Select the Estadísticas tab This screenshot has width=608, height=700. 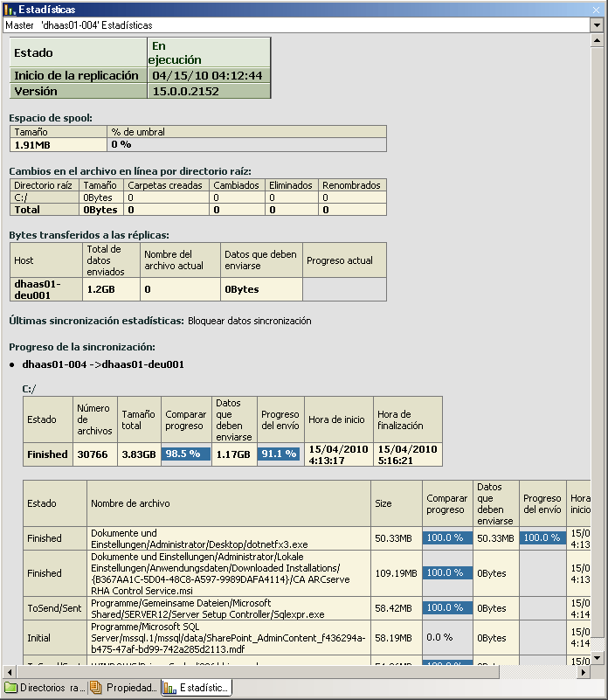(196, 688)
